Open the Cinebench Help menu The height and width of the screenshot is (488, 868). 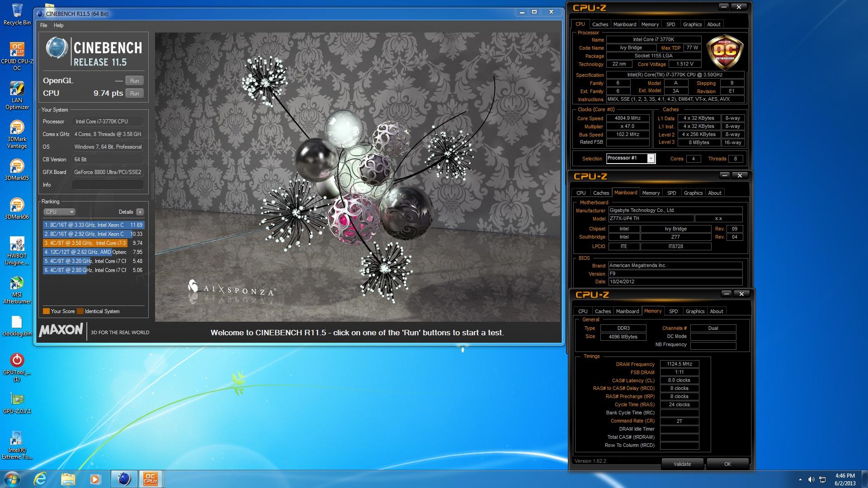tap(59, 25)
